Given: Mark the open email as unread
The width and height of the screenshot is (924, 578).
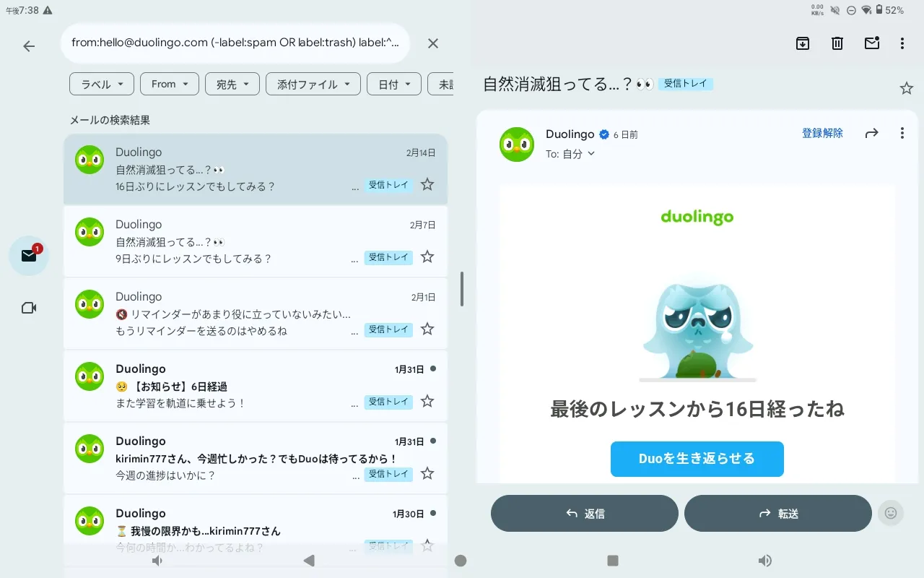Looking at the screenshot, I should [x=872, y=43].
